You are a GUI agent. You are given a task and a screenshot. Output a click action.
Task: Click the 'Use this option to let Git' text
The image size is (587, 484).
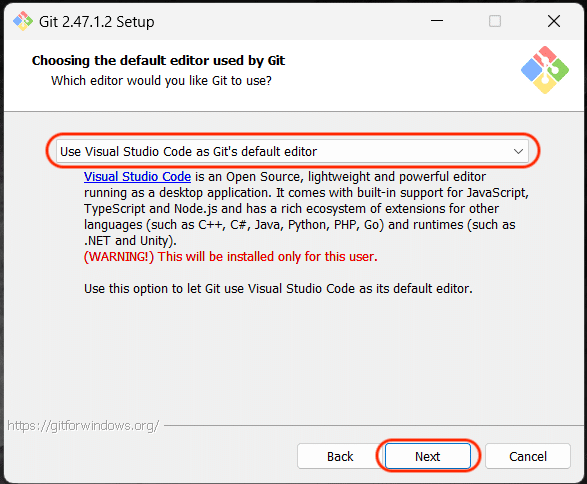(x=278, y=289)
